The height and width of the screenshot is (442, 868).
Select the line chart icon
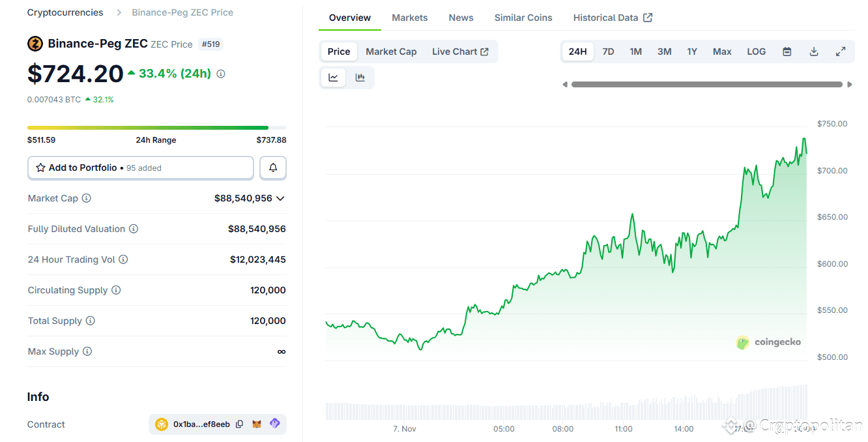point(333,77)
